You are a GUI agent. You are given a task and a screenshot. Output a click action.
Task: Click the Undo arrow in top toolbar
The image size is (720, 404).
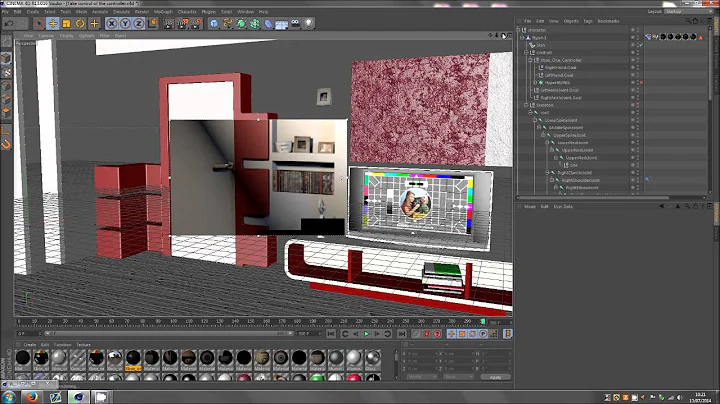click(9, 23)
